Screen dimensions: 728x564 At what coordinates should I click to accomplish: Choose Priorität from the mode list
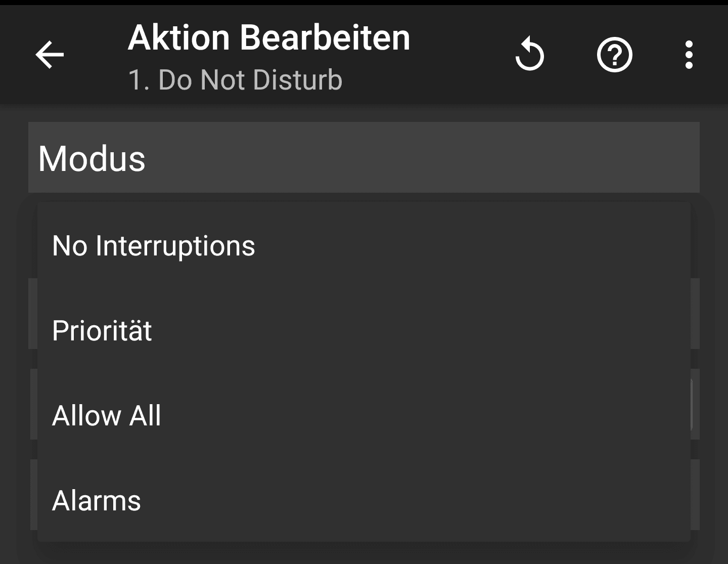[x=364, y=331]
